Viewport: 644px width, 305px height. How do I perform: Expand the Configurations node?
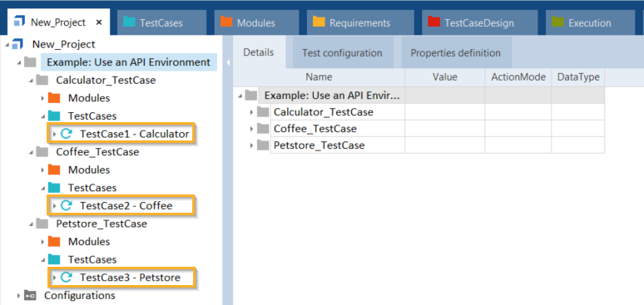point(18,296)
